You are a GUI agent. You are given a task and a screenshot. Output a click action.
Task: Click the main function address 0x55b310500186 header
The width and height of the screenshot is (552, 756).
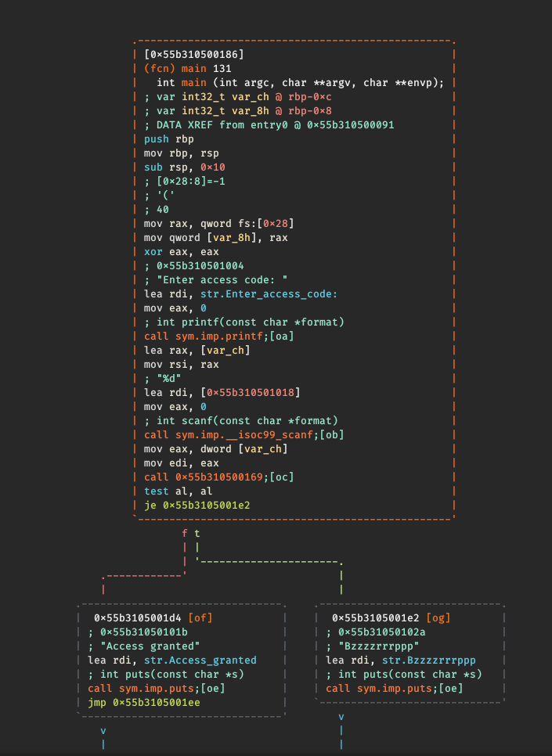pos(194,54)
